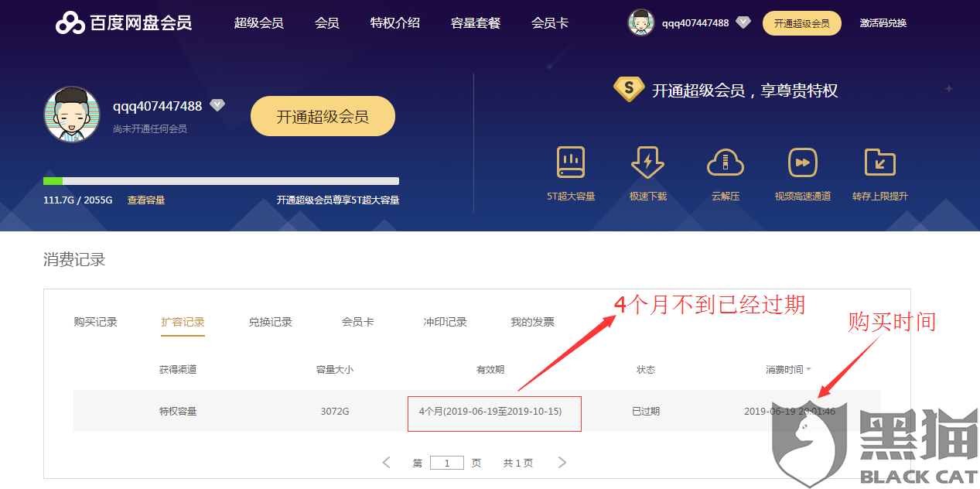This screenshot has height=489, width=980.
Task: Click the 4个月(2019-06-19至2019-10-15) validity cell
Action: coord(490,411)
